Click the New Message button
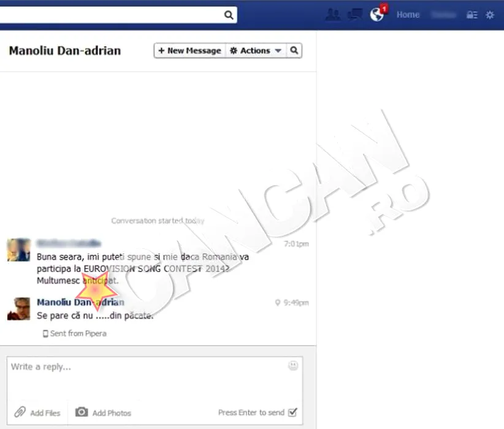 pyautogui.click(x=189, y=51)
